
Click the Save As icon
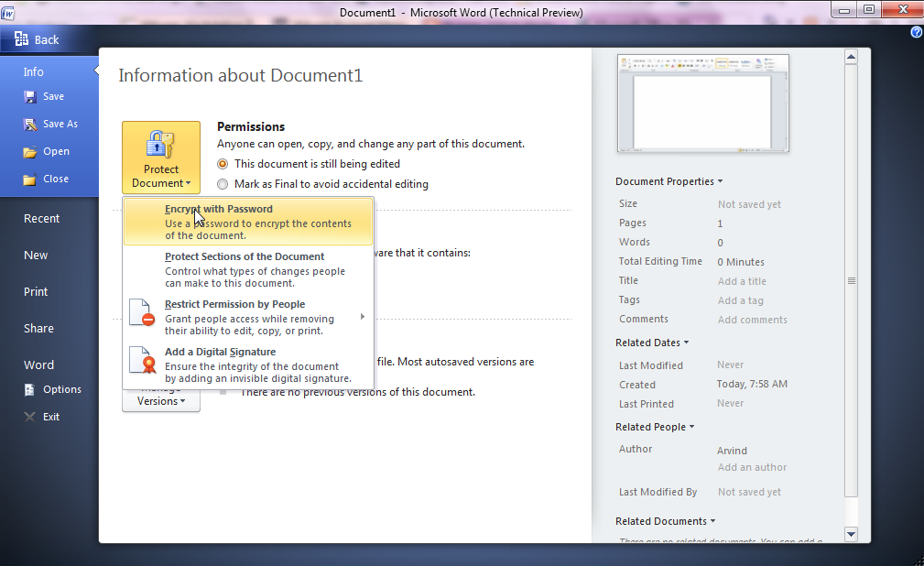coord(30,125)
